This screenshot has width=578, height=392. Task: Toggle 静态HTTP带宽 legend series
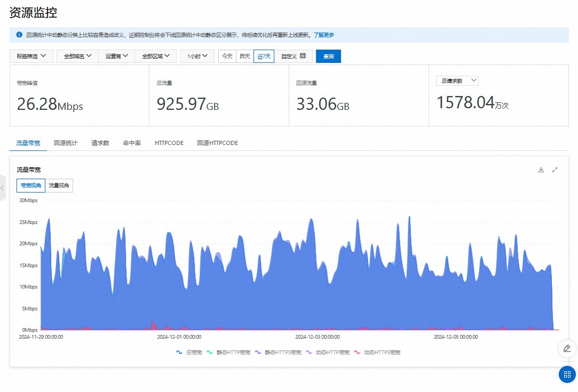pyautogui.click(x=228, y=353)
